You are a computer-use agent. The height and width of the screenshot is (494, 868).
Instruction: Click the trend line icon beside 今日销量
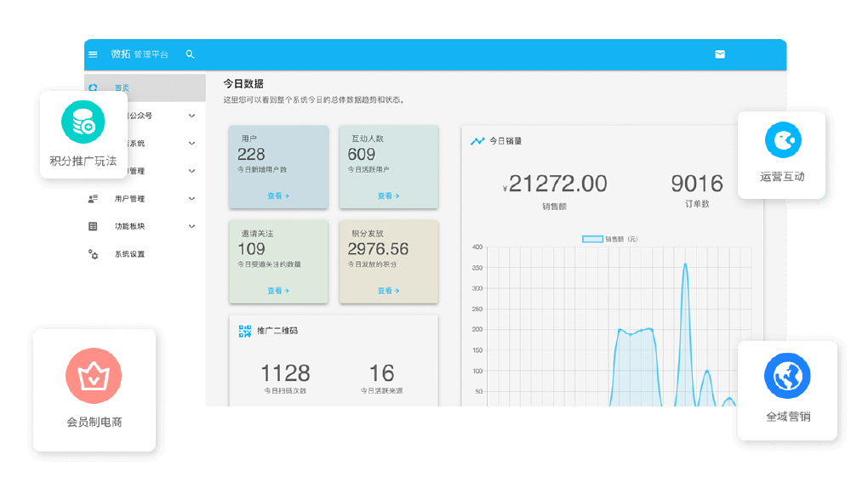tap(477, 141)
